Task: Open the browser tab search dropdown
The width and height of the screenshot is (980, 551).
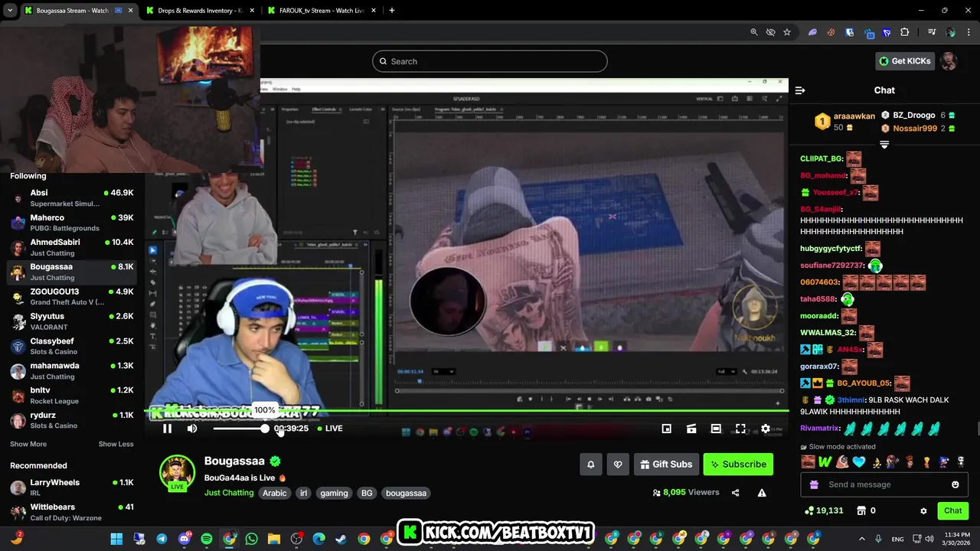Action: [x=10, y=11]
